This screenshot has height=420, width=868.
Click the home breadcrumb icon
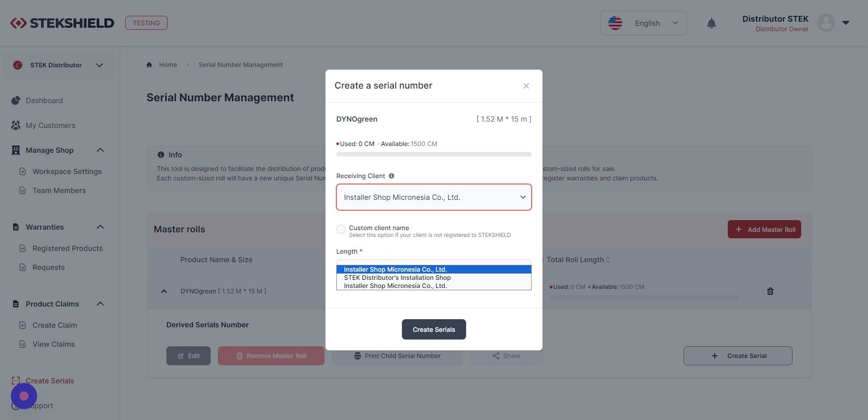(x=149, y=65)
